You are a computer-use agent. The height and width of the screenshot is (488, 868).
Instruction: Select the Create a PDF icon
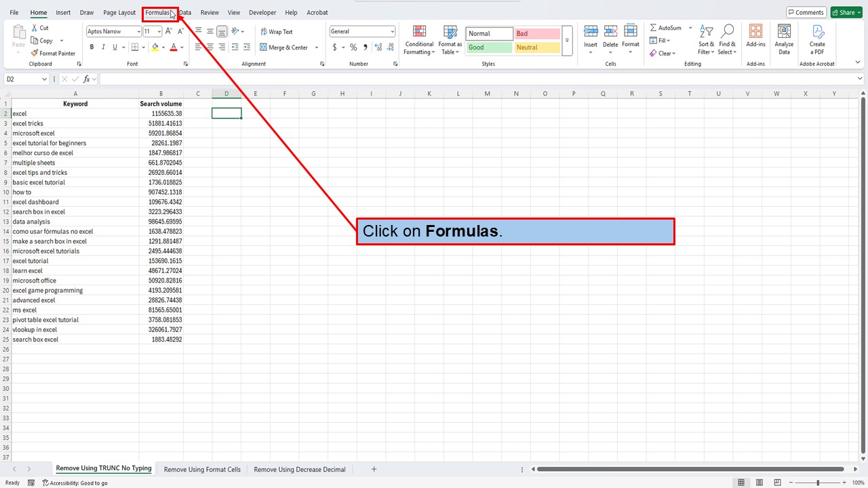pos(816,37)
